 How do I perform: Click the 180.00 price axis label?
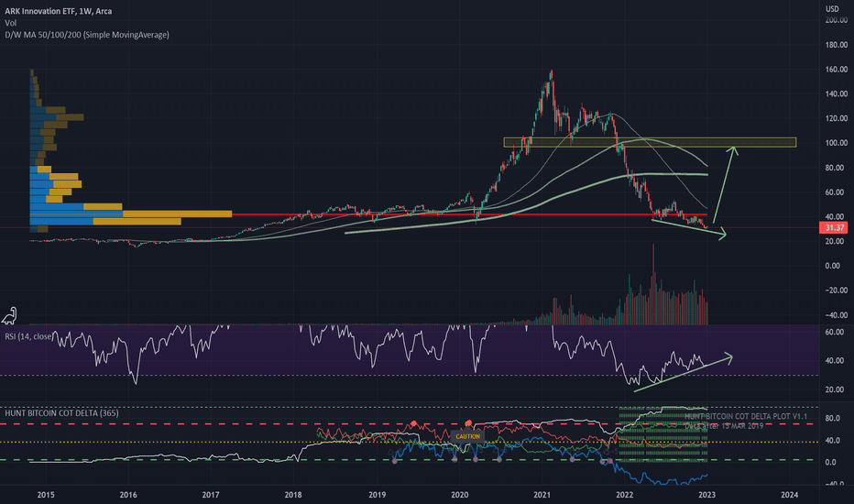point(836,45)
